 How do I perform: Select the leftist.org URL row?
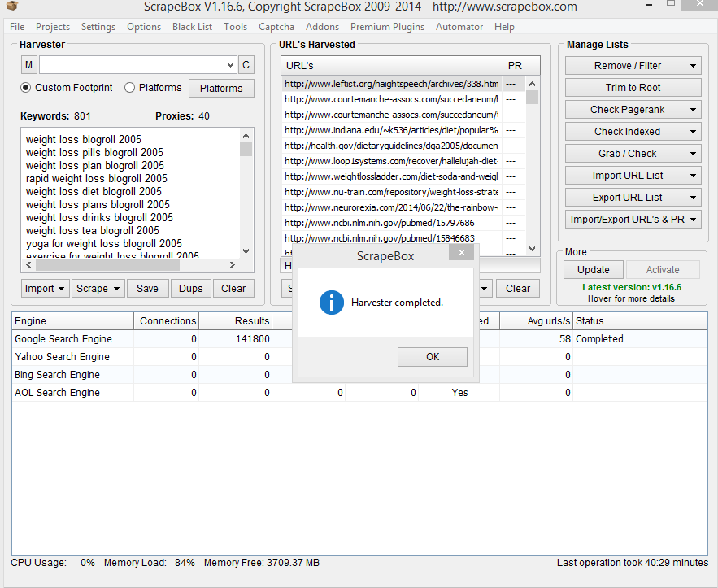click(x=403, y=84)
